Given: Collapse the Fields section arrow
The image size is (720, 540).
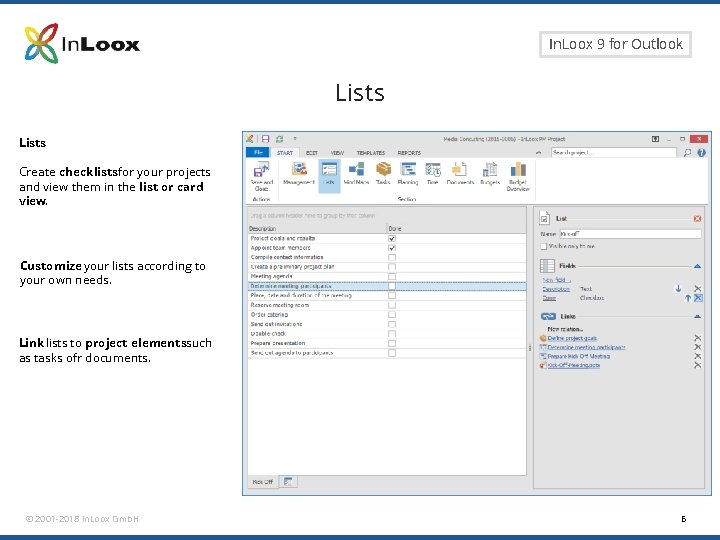Looking at the screenshot, I should [x=698, y=266].
